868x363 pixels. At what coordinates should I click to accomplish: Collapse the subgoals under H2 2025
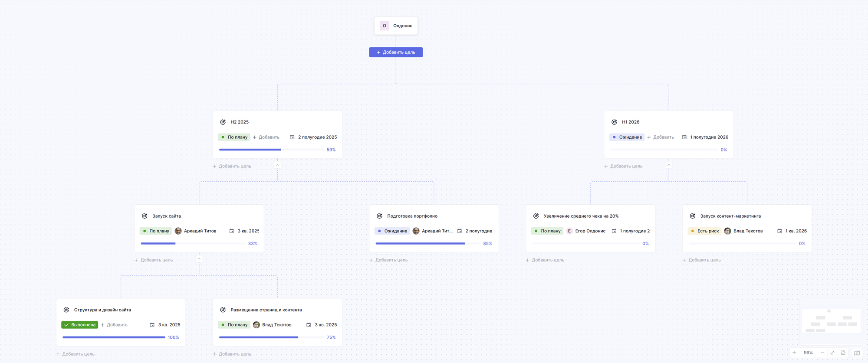tap(277, 165)
